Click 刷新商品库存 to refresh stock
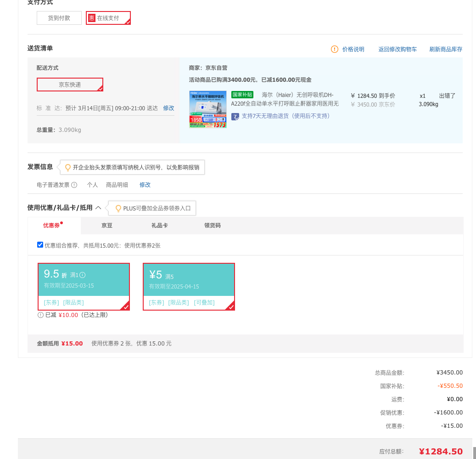Screen dimensions: 476x459 click(446, 49)
